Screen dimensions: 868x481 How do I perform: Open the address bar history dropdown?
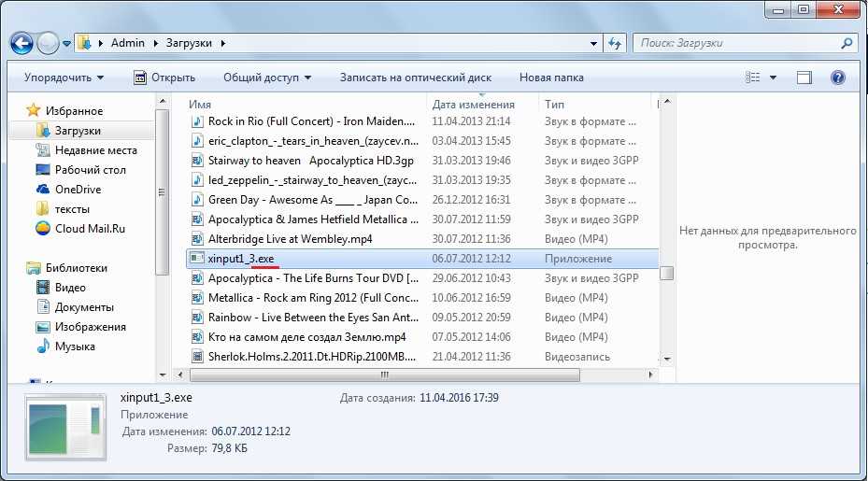pos(593,43)
